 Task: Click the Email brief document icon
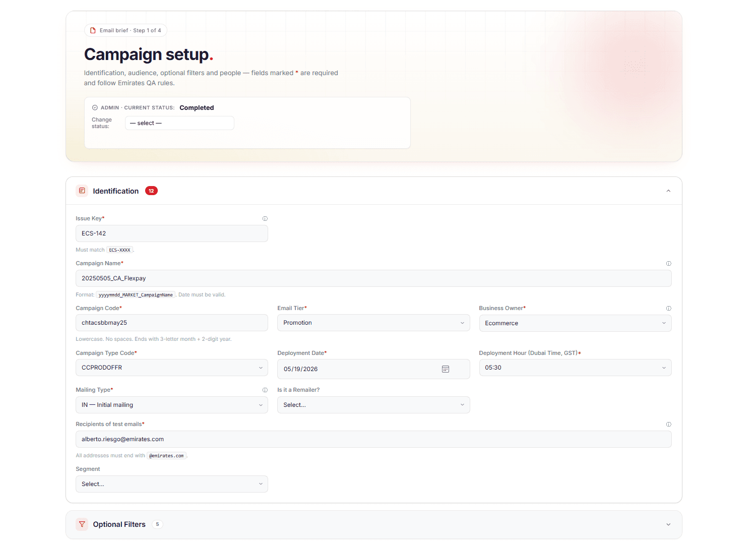[x=93, y=30]
